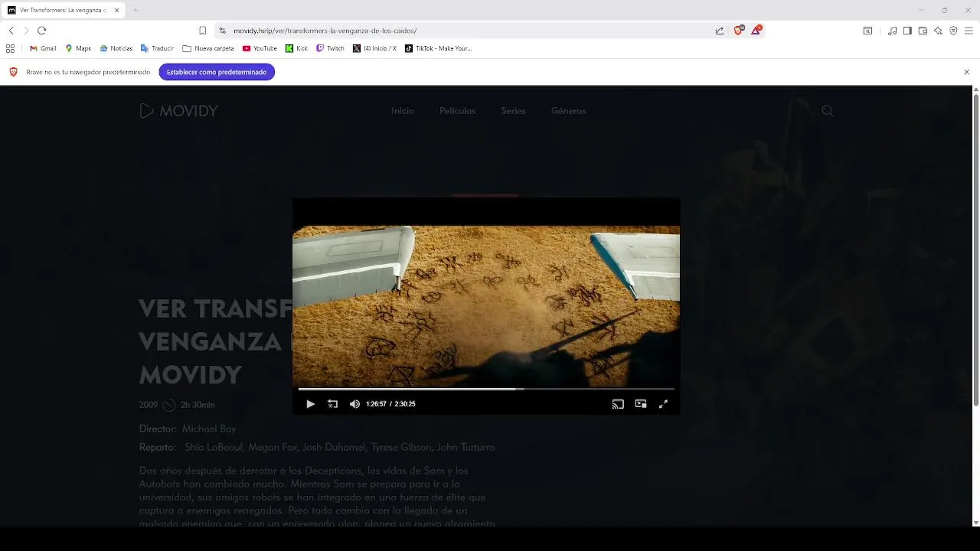Open Brave VPN shield icon
This screenshot has width=980, height=551.
click(x=953, y=31)
